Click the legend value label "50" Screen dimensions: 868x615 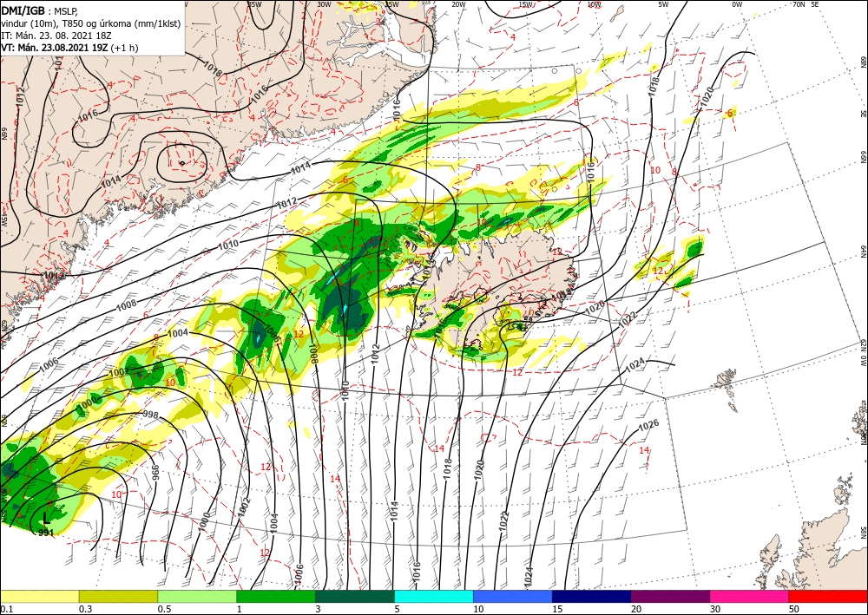[x=794, y=609]
